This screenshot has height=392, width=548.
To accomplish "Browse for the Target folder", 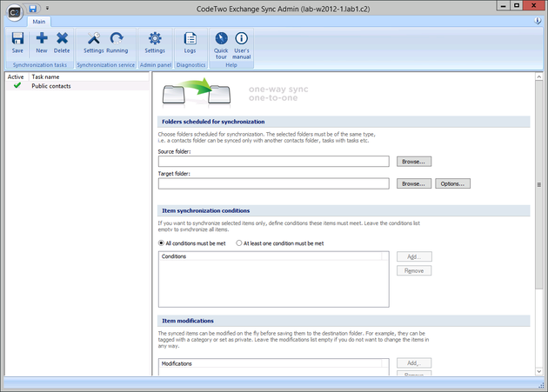I will point(414,183).
